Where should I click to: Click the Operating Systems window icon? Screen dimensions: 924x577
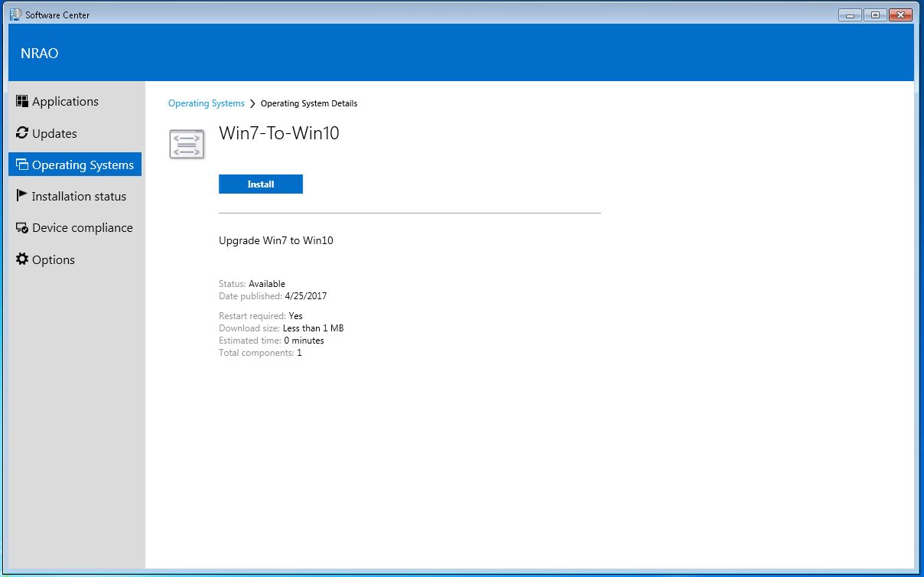click(x=22, y=165)
